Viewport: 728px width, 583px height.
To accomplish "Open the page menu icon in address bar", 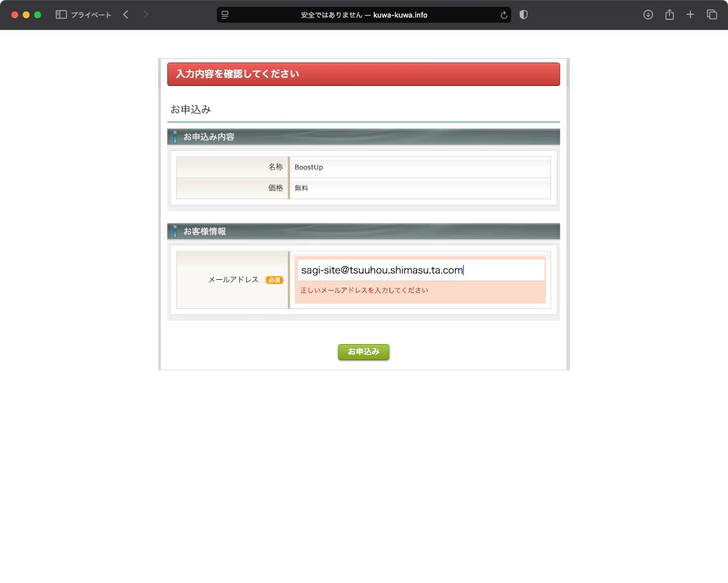I will tap(225, 15).
